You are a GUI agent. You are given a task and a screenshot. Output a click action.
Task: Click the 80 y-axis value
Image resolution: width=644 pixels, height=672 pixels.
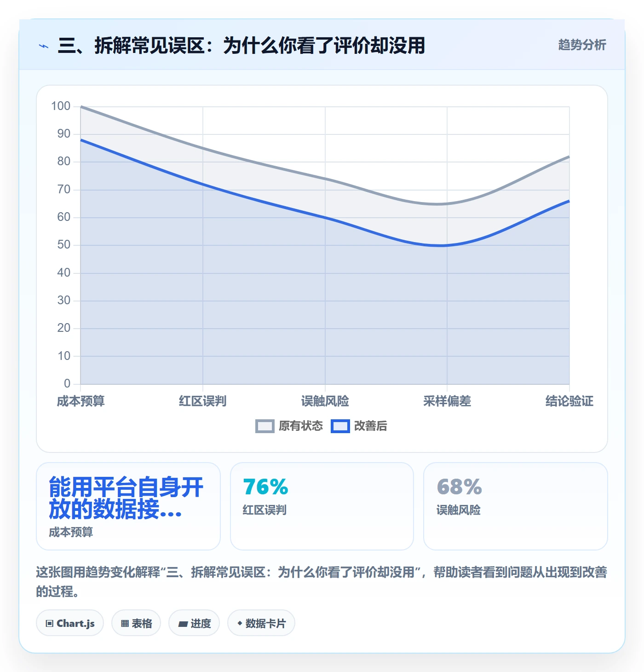point(64,162)
